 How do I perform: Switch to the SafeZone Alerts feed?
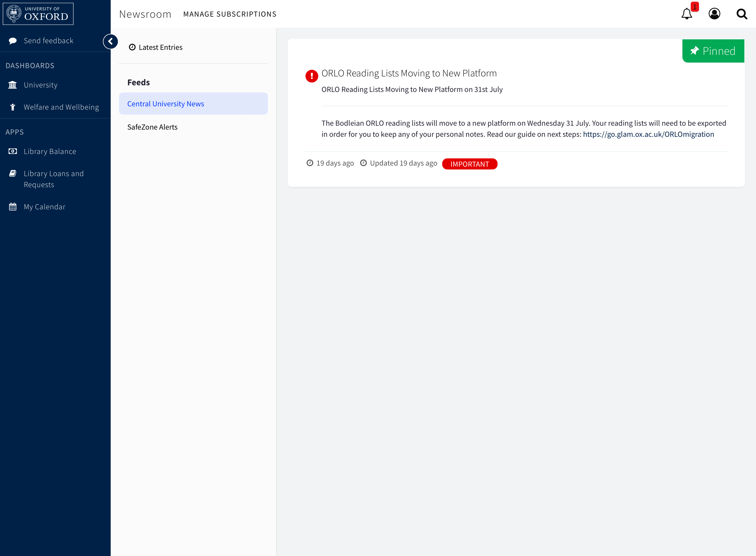coord(152,127)
